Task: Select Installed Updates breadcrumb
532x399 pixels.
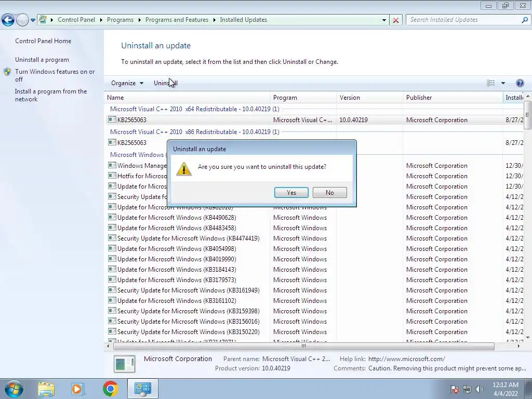Action: (x=243, y=20)
